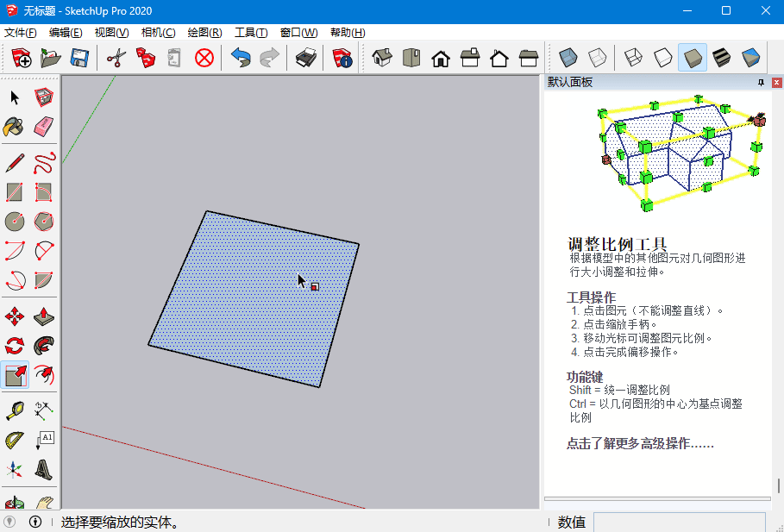This screenshot has width=784, height=532.
Task: Select the Line pencil tool
Action: 15,163
